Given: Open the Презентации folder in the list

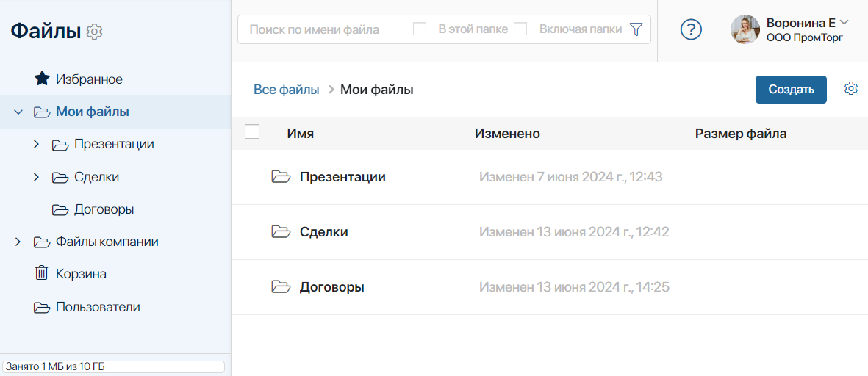Looking at the screenshot, I should tap(342, 177).
